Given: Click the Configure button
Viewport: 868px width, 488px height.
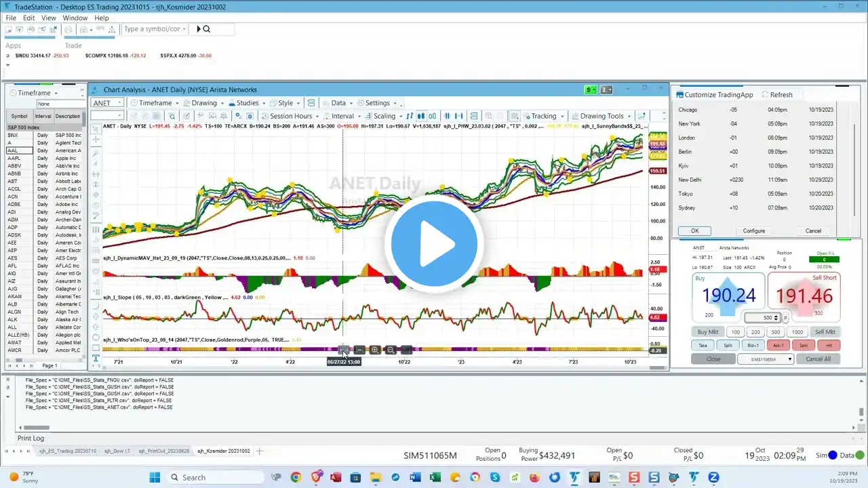Looking at the screenshot, I should [753, 231].
